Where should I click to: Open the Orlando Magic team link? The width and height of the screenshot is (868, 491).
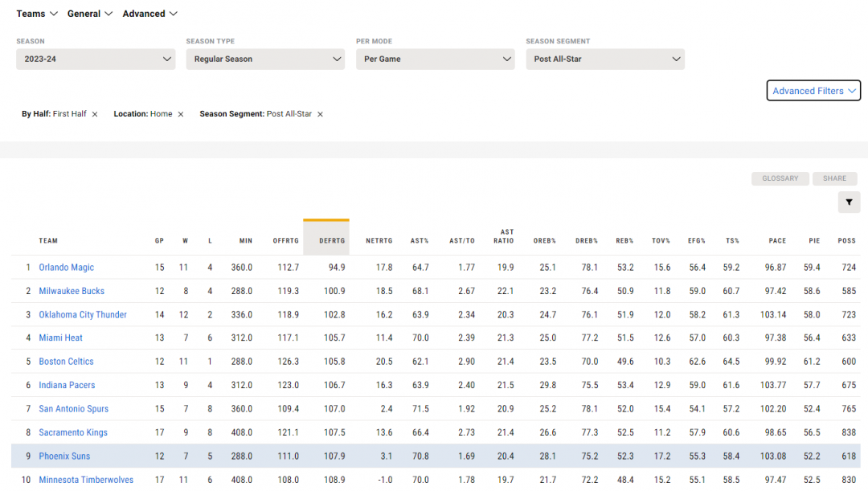coord(67,268)
